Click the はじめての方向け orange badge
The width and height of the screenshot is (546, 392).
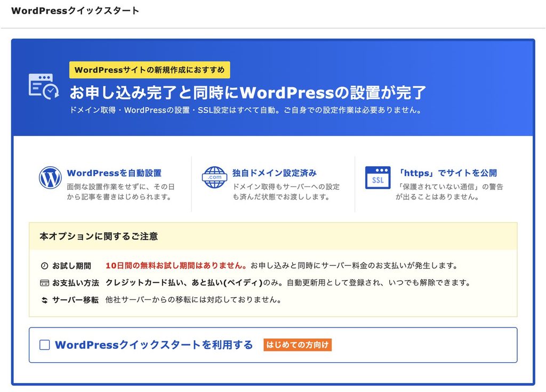(298, 345)
